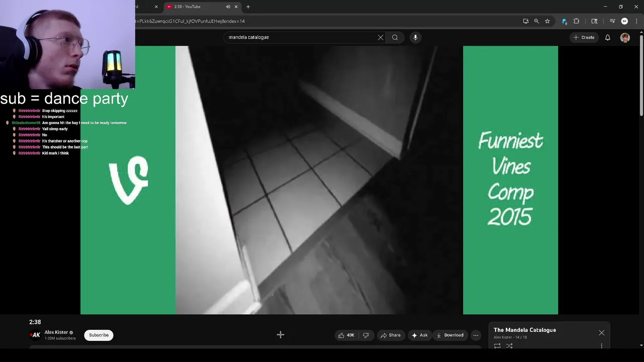Screen dimensions: 644x362
Task: Share the video
Action: [390, 335]
